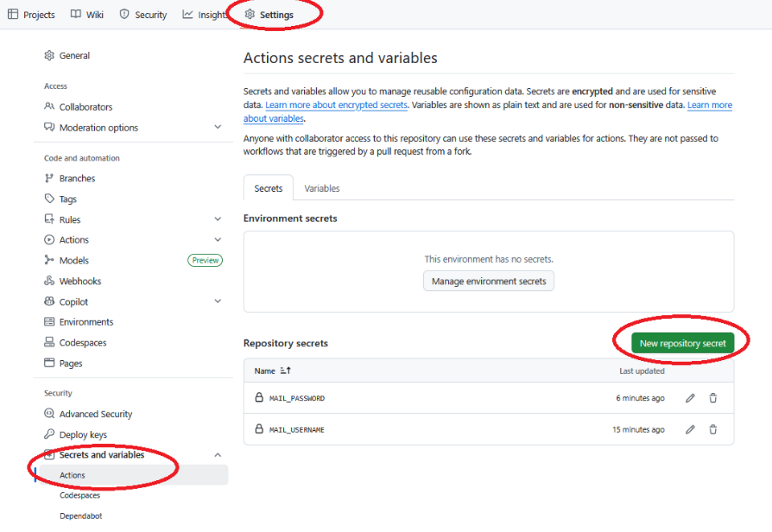The image size is (772, 532).
Task: Click the pencil edit icon for MAIL_USERNAME
Action: (690, 429)
